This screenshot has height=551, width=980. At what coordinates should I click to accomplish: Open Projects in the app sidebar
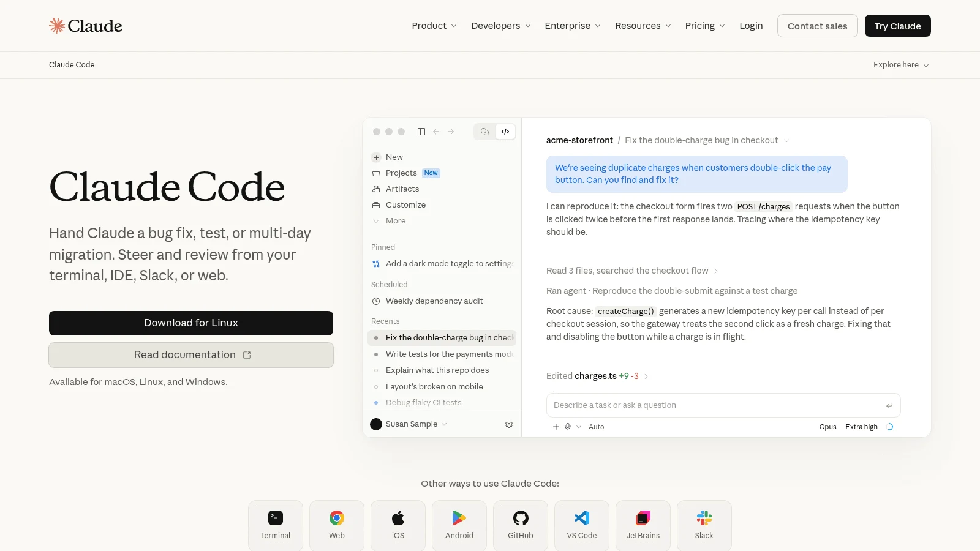405,173
